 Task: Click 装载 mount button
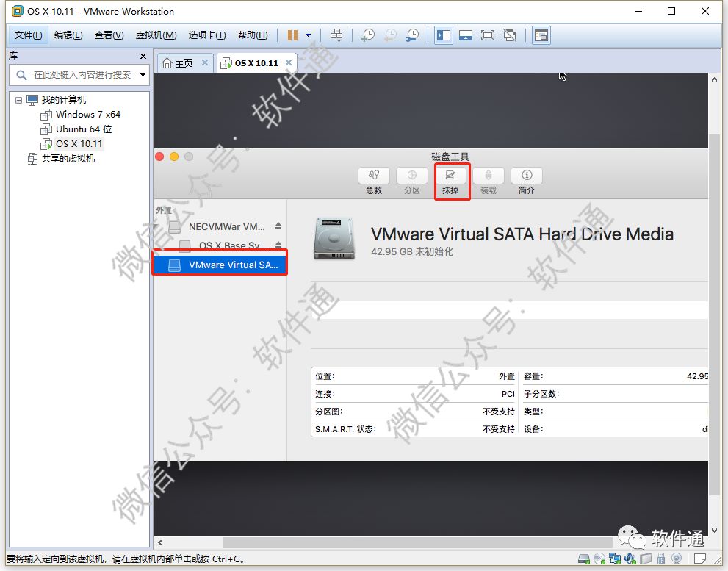coord(489,181)
